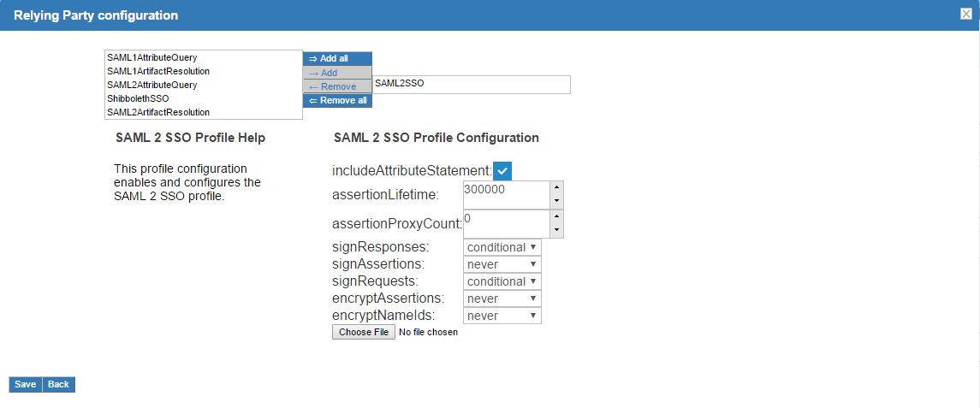Open the encryptAssertions dropdown
The height and width of the screenshot is (408, 980).
pyautogui.click(x=502, y=299)
